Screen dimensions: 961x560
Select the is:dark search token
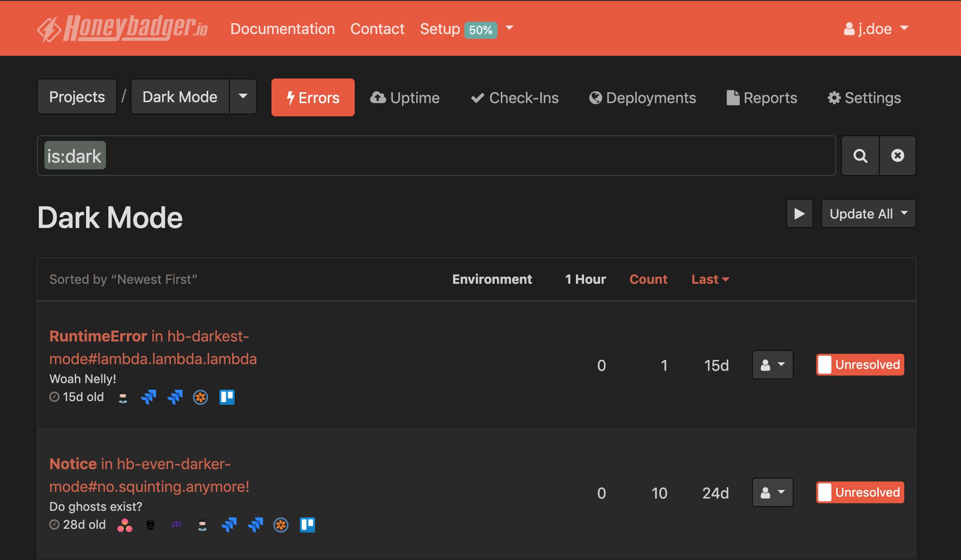pos(75,156)
